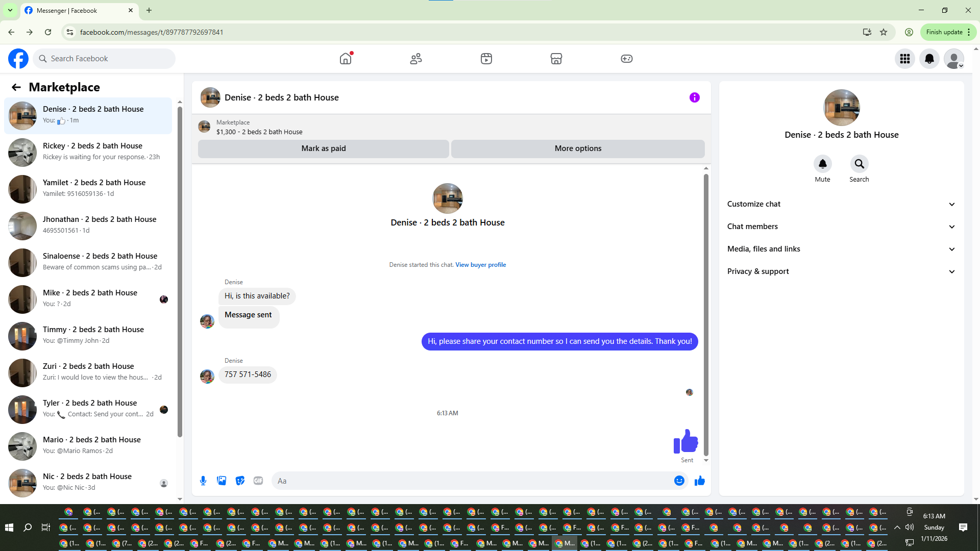Toggle conversation information panel icon
Image resolution: width=980 pixels, height=551 pixels.
pos(695,97)
